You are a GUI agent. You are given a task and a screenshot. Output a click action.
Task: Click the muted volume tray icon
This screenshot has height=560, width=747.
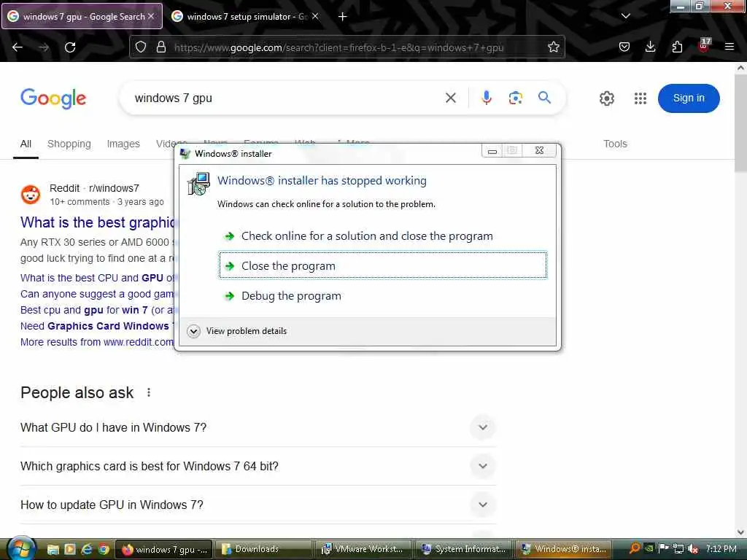pyautogui.click(x=693, y=549)
